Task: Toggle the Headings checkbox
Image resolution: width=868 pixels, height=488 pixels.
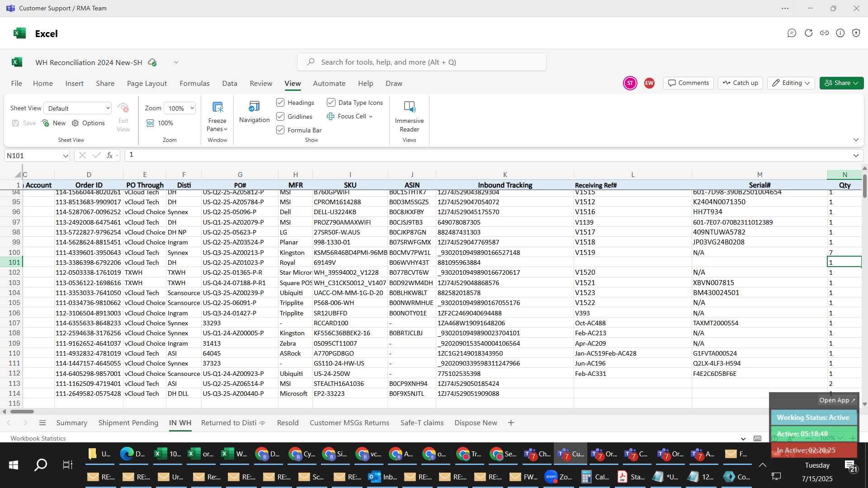Action: pos(280,103)
